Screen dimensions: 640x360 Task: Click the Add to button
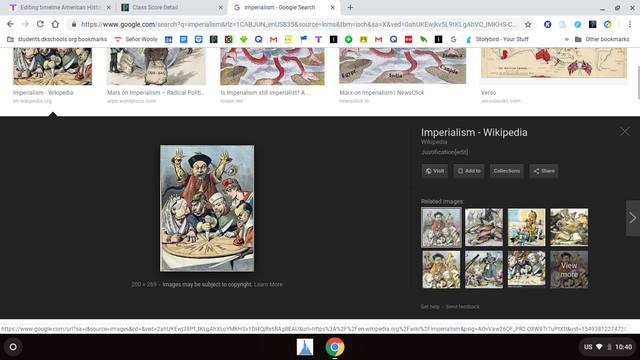469,171
